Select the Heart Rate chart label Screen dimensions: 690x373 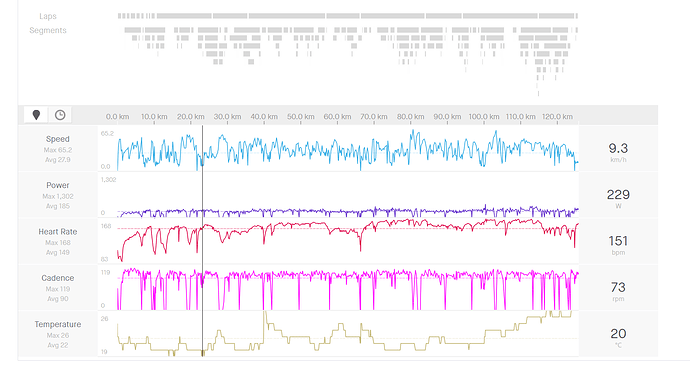coord(58,231)
